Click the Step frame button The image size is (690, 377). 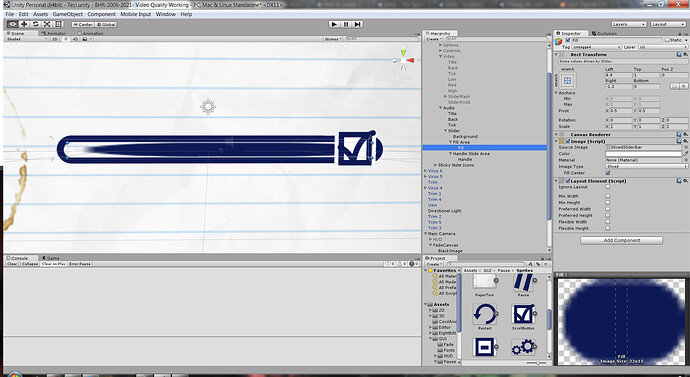tap(357, 24)
